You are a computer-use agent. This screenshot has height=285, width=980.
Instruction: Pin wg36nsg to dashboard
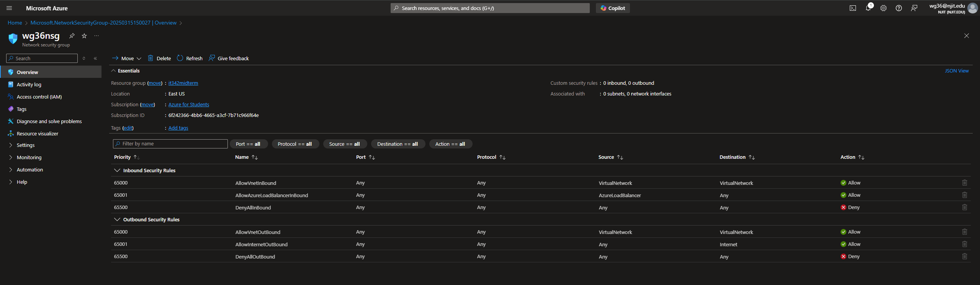coord(72,36)
